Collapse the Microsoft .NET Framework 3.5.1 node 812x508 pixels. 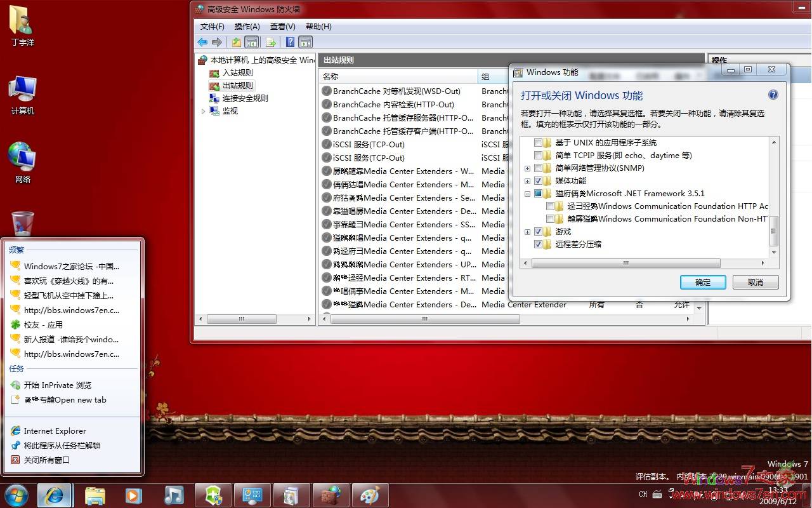tap(528, 193)
